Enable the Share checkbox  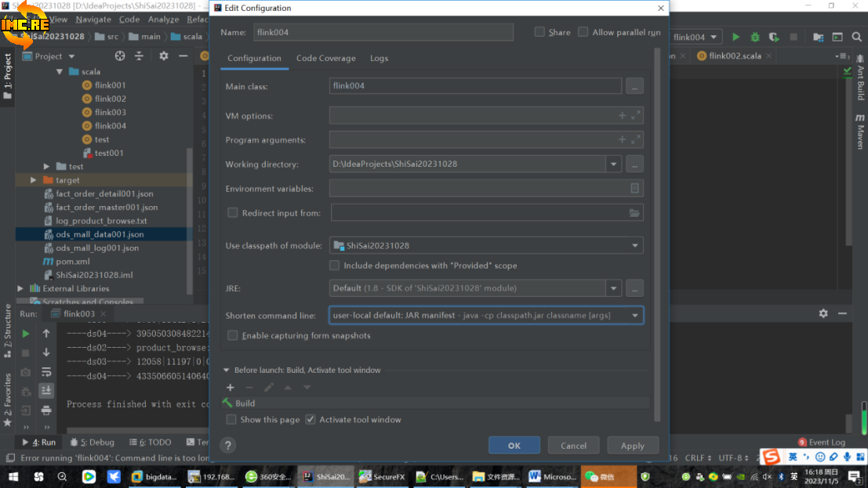(x=539, y=32)
